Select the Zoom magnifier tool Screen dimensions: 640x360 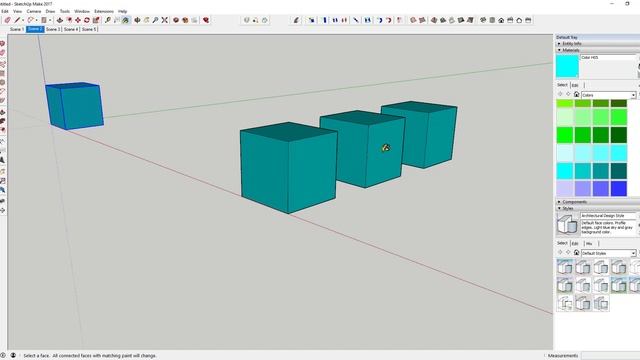[155, 20]
